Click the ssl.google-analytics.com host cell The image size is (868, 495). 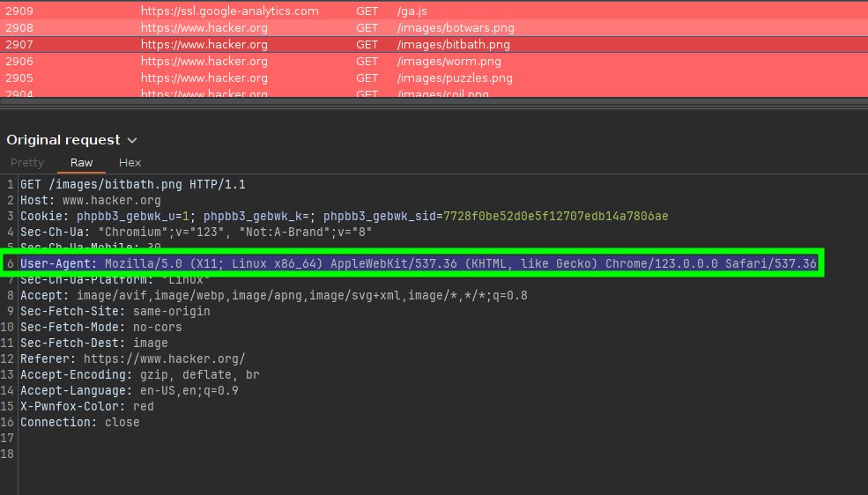tap(230, 11)
